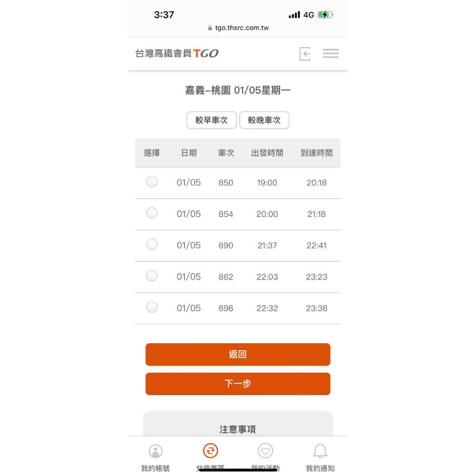
Task: Pick train 696 departing 22:32
Action: (x=152, y=307)
